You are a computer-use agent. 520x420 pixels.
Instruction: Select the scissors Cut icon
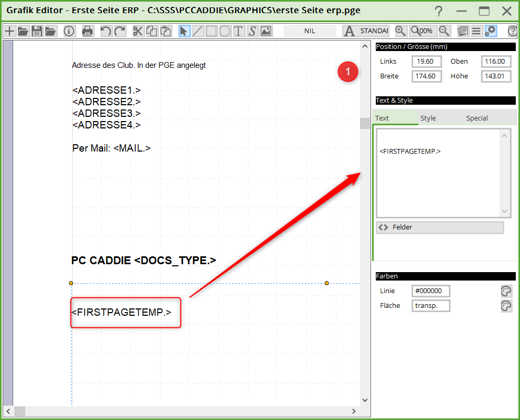tap(138, 31)
